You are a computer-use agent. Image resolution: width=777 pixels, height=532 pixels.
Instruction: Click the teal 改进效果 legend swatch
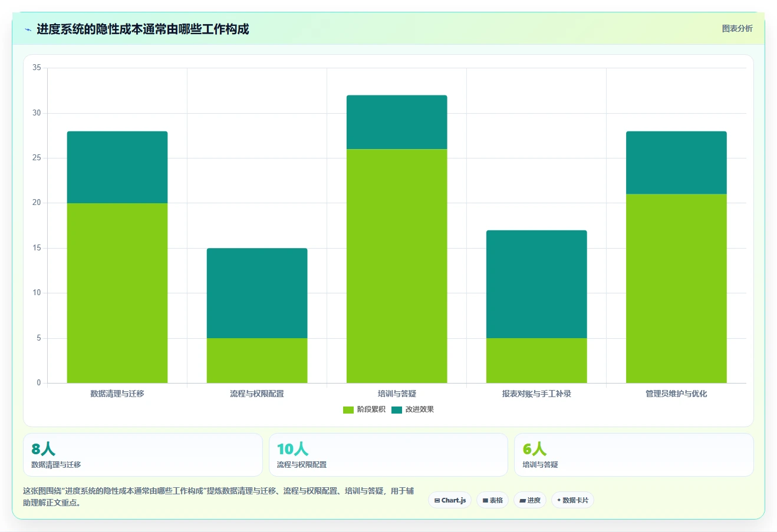[397, 410]
